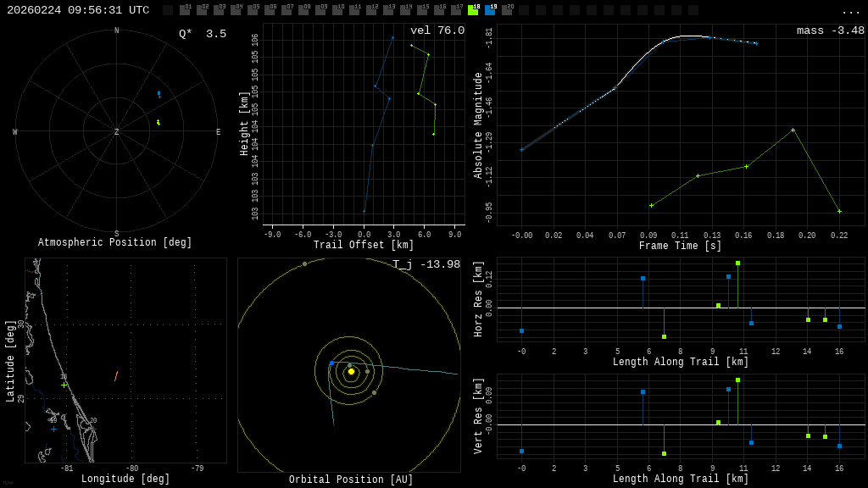Image resolution: width=868 pixels, height=488 pixels.
Task: Click the Frame Time [s] axis label
Action: pyautogui.click(x=681, y=246)
